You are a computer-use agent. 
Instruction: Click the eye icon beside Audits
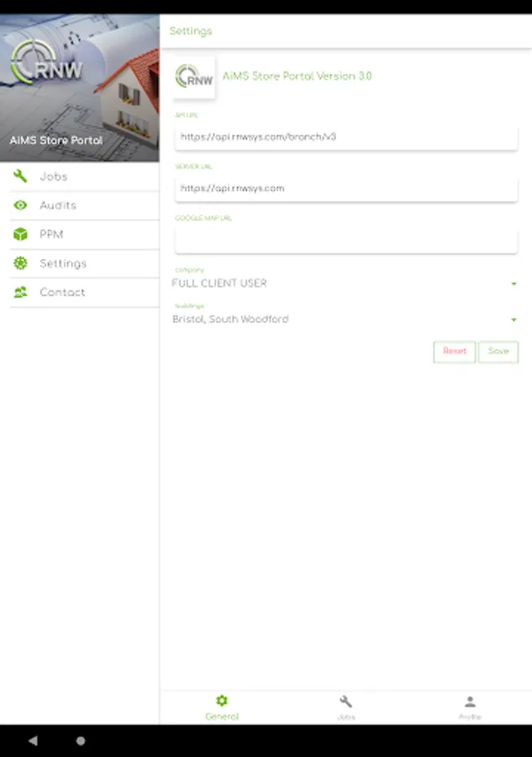20,205
